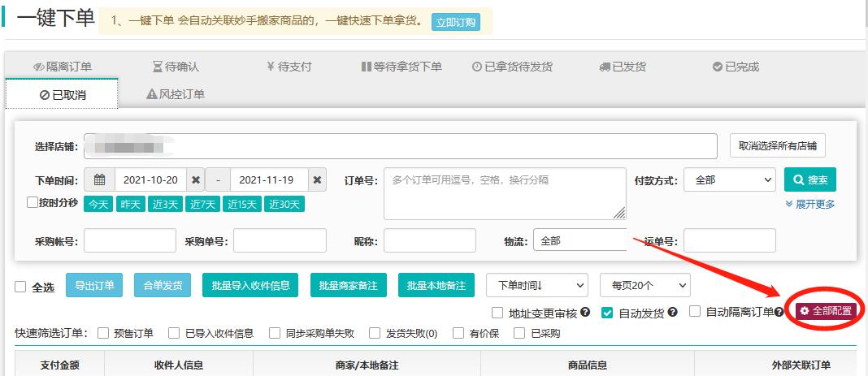Open 付款方式 dropdown
Viewport: 868px width, 376px height.
[730, 179]
